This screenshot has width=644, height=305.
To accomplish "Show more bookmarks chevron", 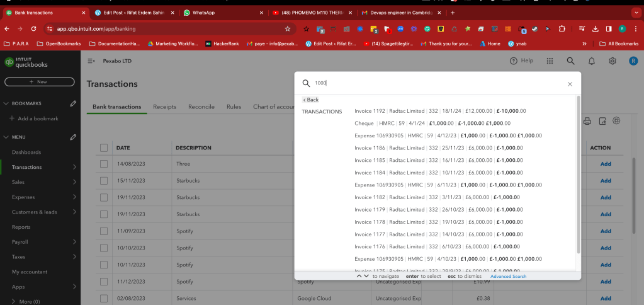I will pos(584,43).
